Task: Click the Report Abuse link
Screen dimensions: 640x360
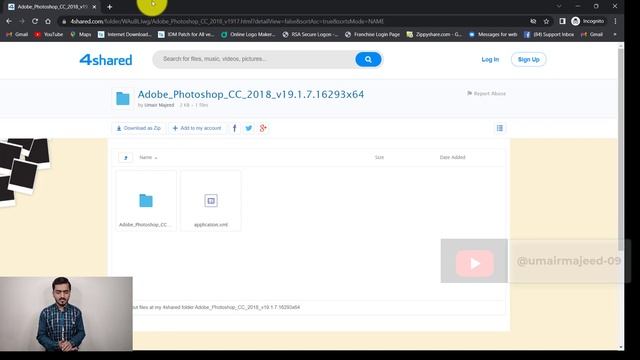Action: pyautogui.click(x=486, y=93)
